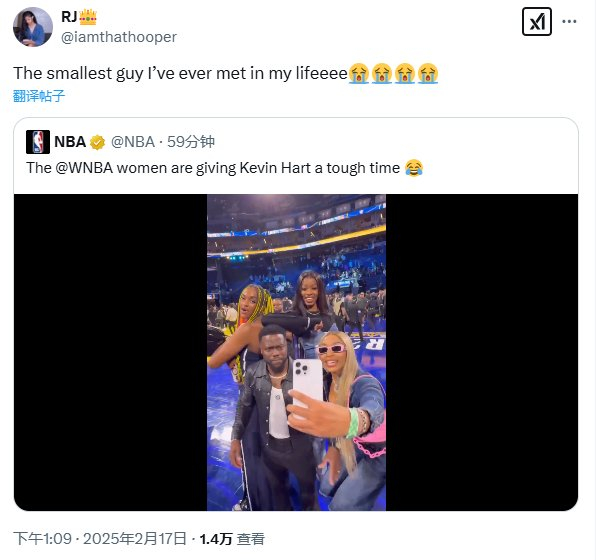Open the @iamthathooper handle link
596x560 pixels.
point(119,37)
